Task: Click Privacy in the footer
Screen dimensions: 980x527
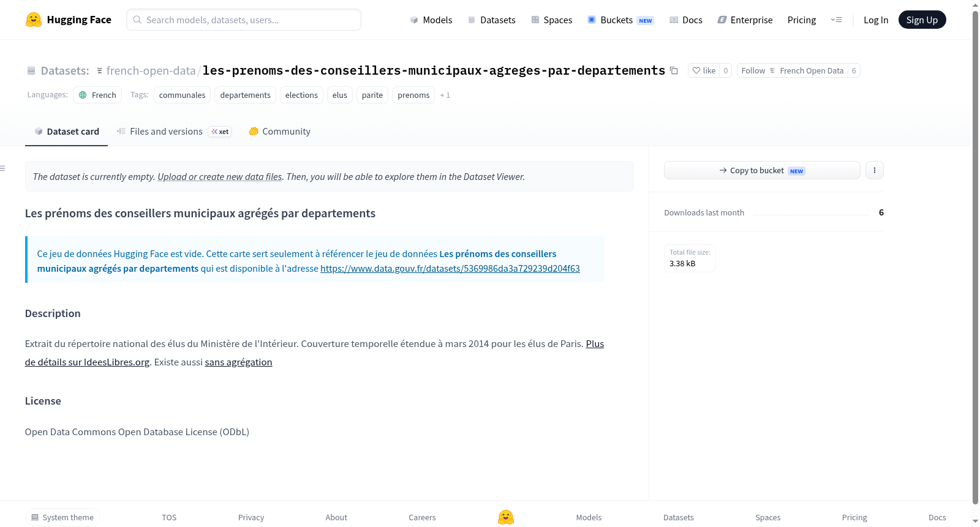Action: [x=251, y=517]
